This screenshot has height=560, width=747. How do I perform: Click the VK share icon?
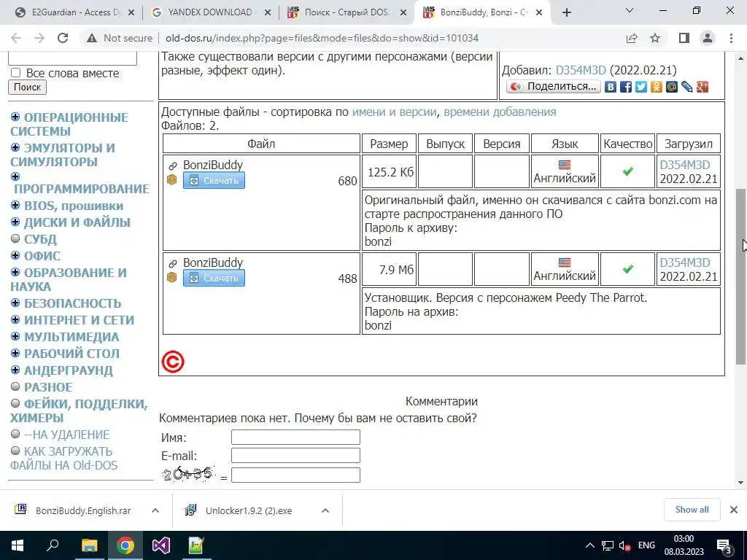611,87
